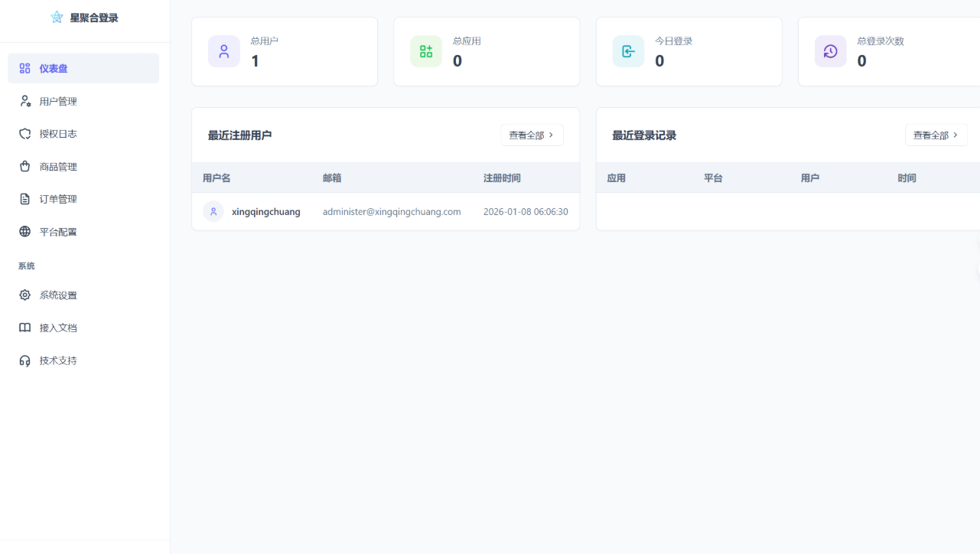Expand the 查看全部 chevron beside 最近登录记录

click(954, 134)
